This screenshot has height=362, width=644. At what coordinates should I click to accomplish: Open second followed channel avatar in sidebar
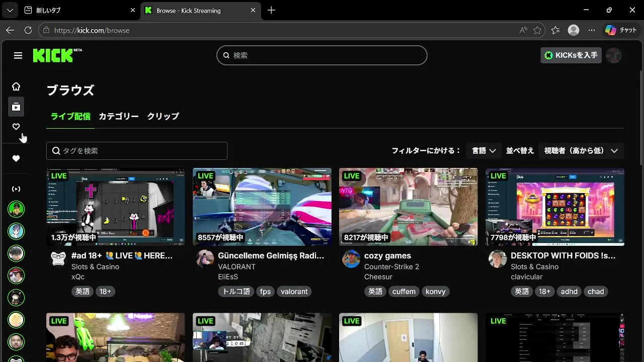click(16, 231)
